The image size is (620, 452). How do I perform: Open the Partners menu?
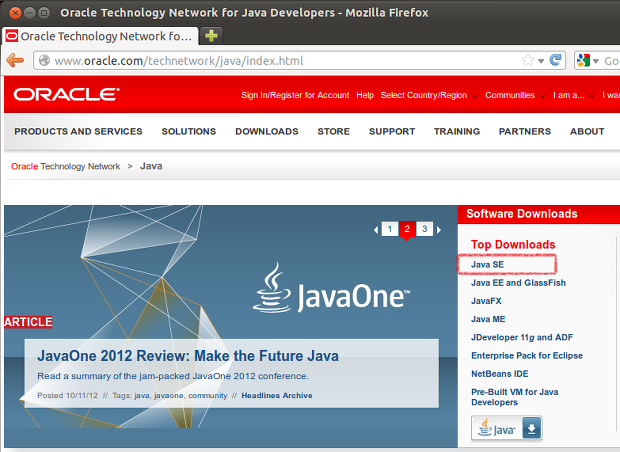coord(525,131)
